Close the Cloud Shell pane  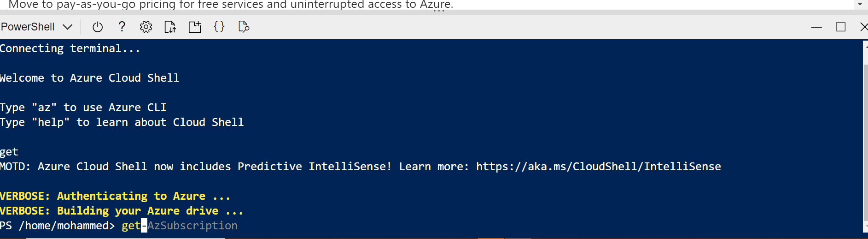click(864, 27)
